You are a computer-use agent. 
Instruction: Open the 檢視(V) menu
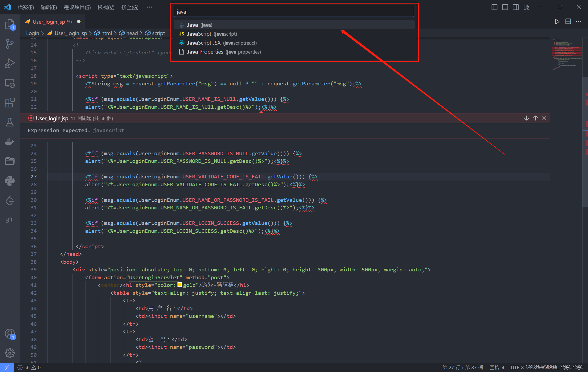tap(106, 7)
